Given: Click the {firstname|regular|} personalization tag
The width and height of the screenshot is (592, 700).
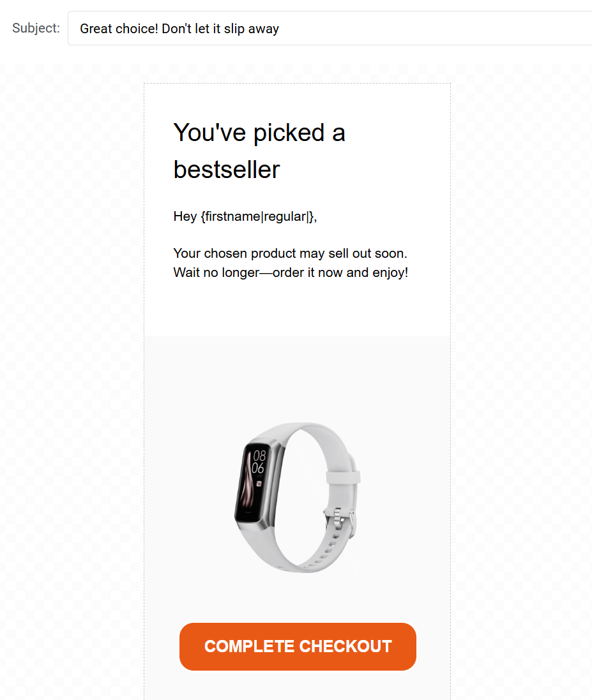Looking at the screenshot, I should click(258, 216).
